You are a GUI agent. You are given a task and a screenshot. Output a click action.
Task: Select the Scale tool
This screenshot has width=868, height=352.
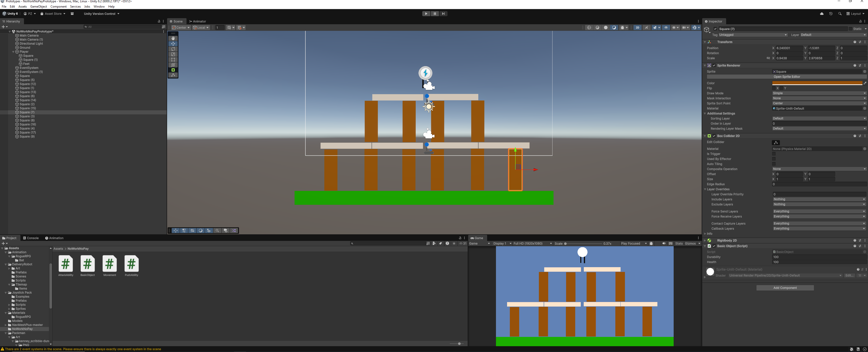tap(173, 54)
